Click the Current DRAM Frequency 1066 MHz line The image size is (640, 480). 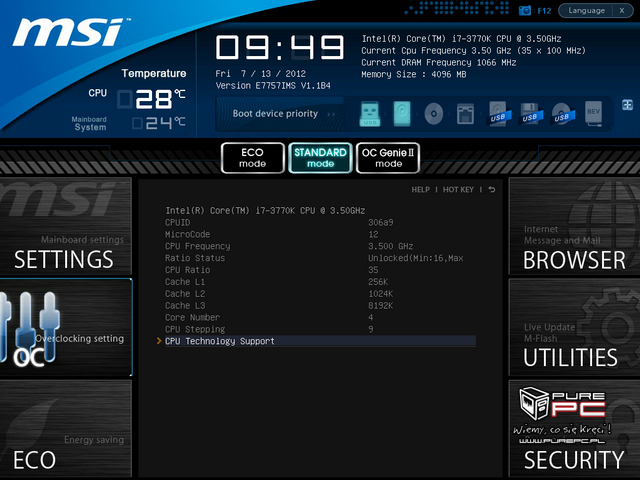tap(439, 62)
